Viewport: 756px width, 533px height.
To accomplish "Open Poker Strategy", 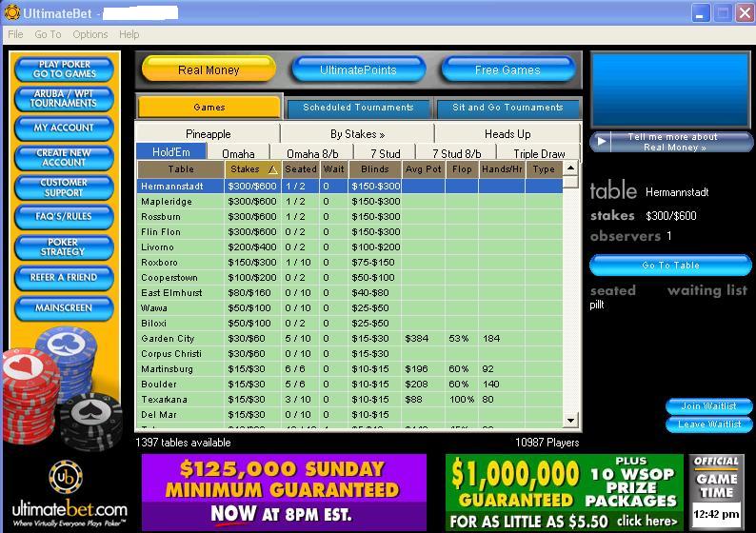I will [64, 247].
